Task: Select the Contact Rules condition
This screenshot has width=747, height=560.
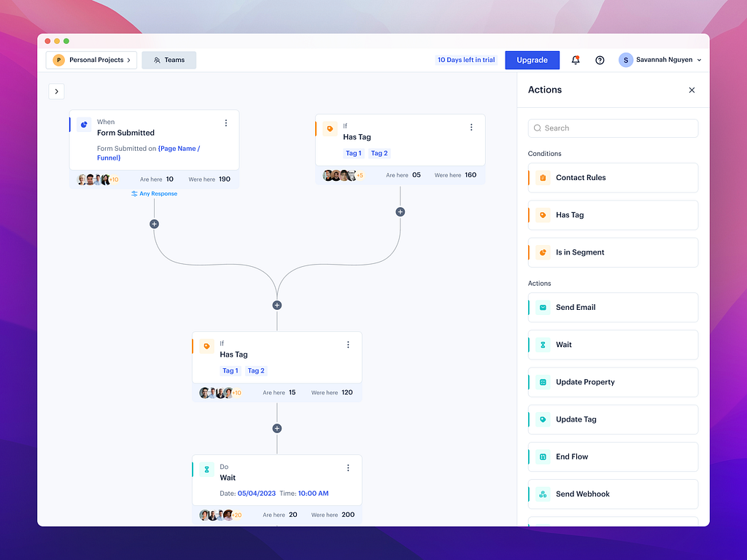Action: pos(613,178)
